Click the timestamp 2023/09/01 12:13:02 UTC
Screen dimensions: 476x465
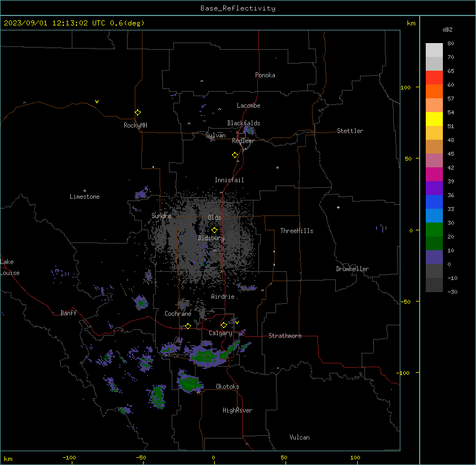(x=54, y=23)
